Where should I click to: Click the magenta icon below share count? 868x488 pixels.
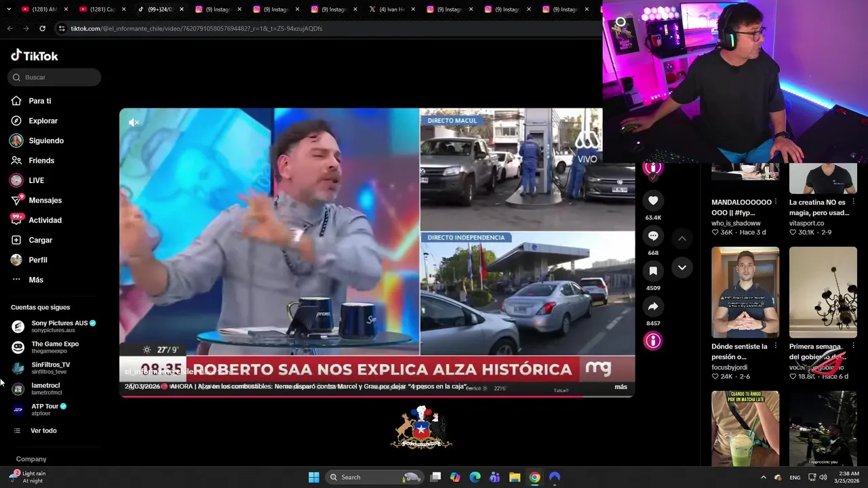tap(653, 341)
